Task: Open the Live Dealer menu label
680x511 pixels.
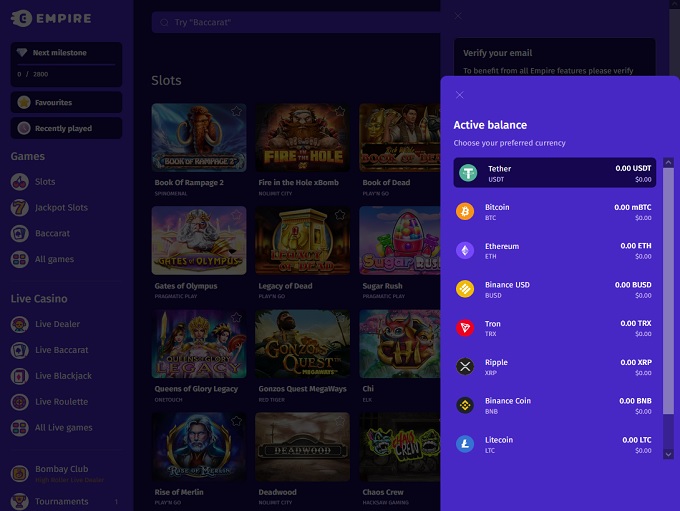Action: 58,324
